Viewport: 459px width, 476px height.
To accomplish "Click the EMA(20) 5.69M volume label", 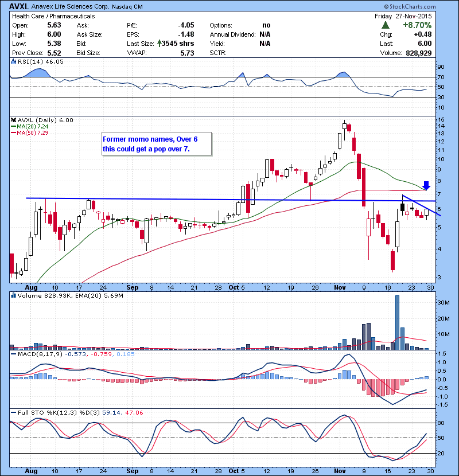I will (x=99, y=295).
